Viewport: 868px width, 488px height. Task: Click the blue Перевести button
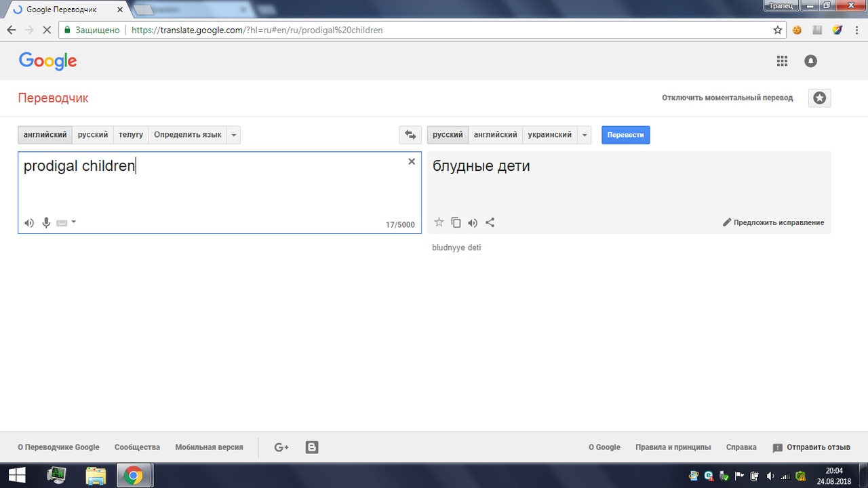pos(625,135)
